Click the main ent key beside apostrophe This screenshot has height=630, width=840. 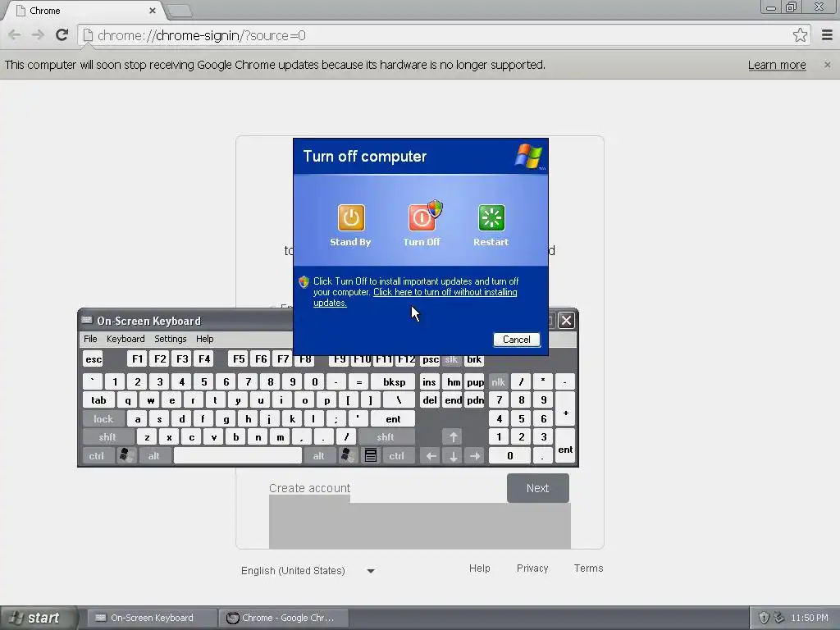tap(393, 419)
